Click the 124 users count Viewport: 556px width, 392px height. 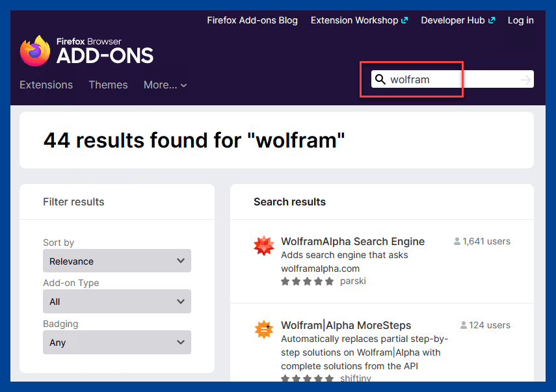[x=485, y=325]
